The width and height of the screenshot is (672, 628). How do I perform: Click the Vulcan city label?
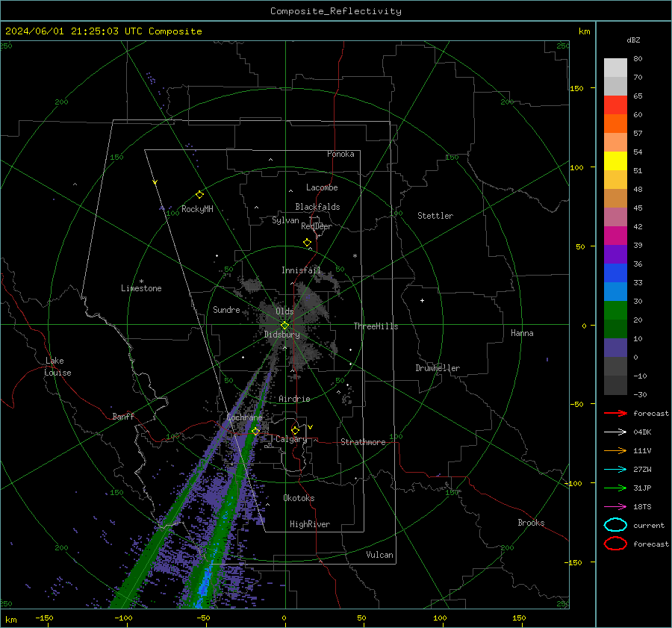coord(380,555)
